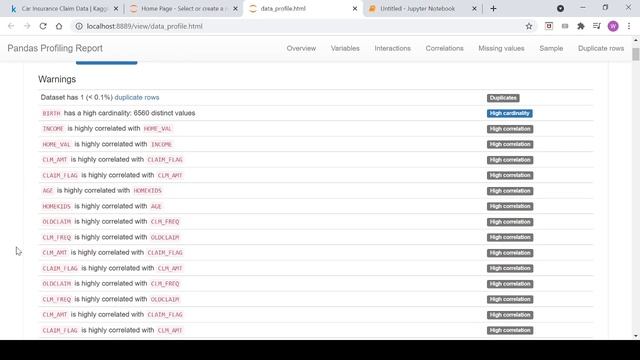Click the page scrollbar down arrow

[x=636, y=336]
